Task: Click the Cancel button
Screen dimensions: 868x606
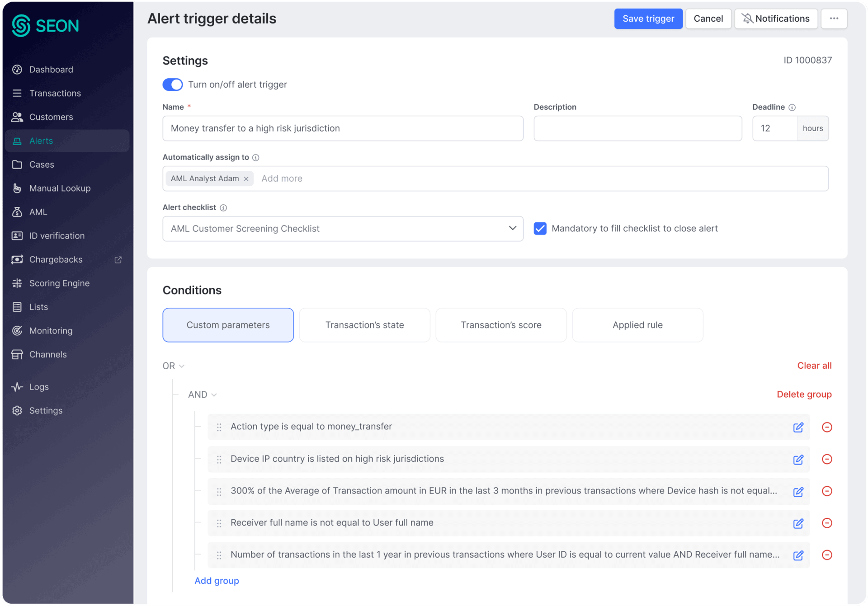Action: (708, 19)
